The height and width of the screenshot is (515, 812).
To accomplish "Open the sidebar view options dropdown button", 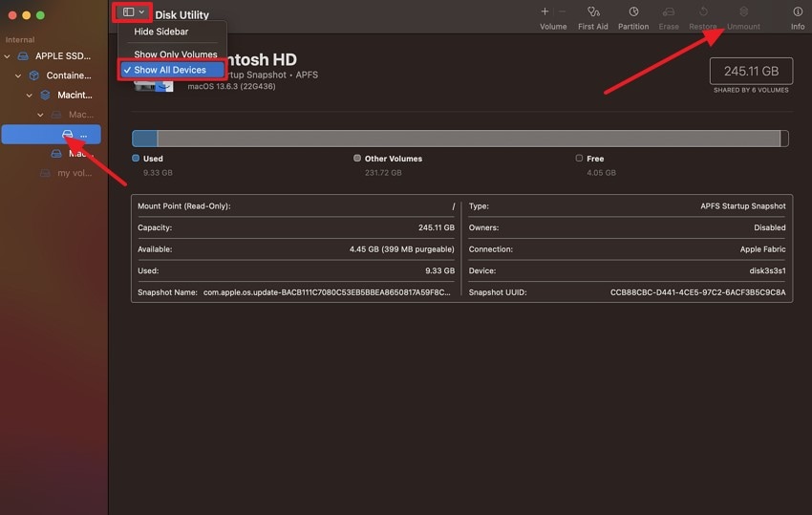I will tap(133, 11).
